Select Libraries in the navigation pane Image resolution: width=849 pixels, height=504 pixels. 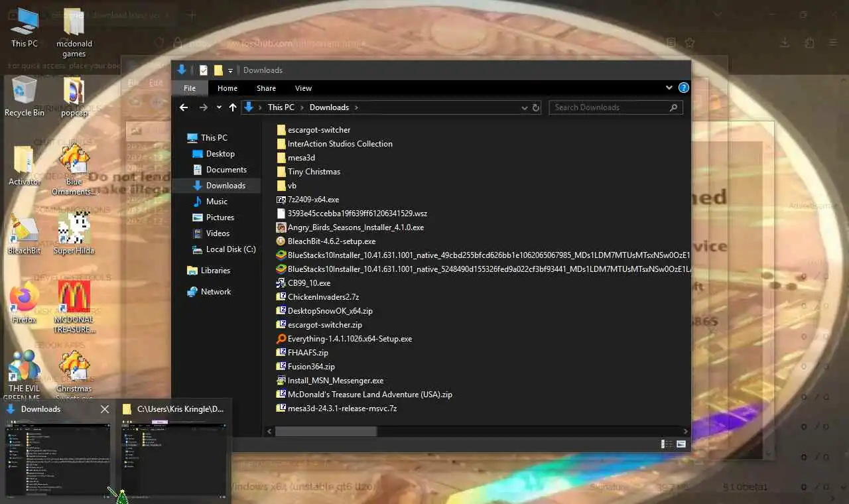tap(208, 271)
